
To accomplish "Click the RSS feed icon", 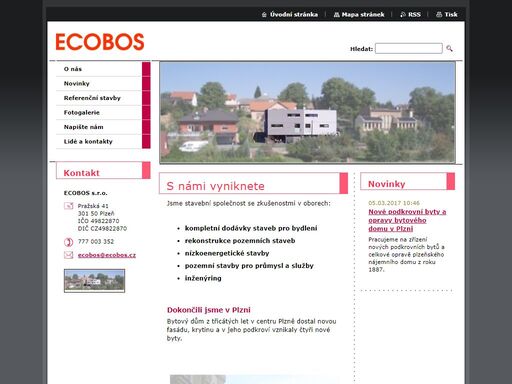I will [x=403, y=15].
